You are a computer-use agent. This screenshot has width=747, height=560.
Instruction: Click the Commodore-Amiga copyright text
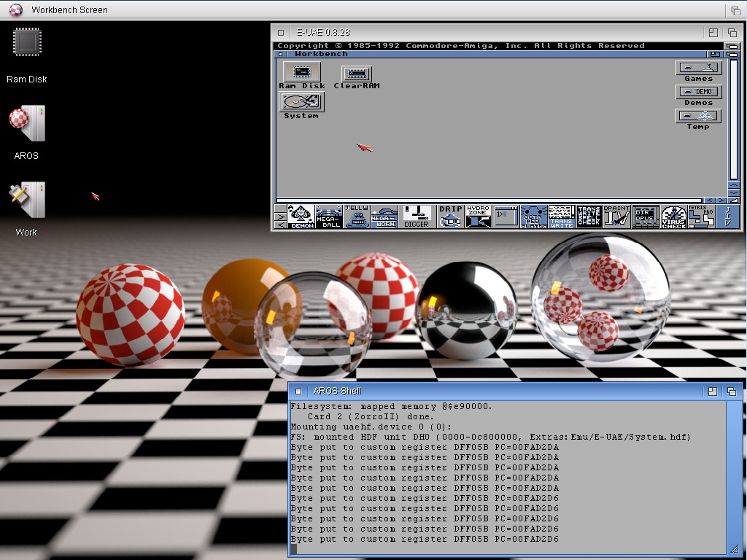(461, 46)
